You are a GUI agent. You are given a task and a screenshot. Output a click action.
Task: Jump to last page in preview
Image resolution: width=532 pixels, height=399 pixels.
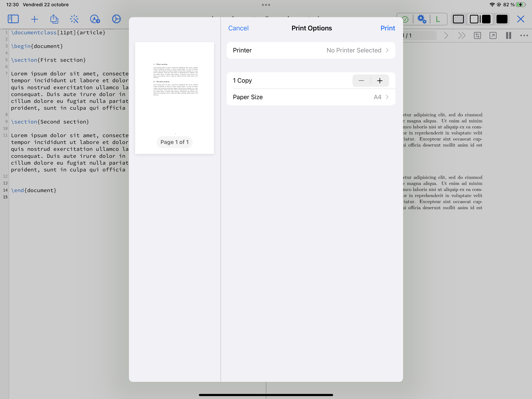tap(462, 36)
